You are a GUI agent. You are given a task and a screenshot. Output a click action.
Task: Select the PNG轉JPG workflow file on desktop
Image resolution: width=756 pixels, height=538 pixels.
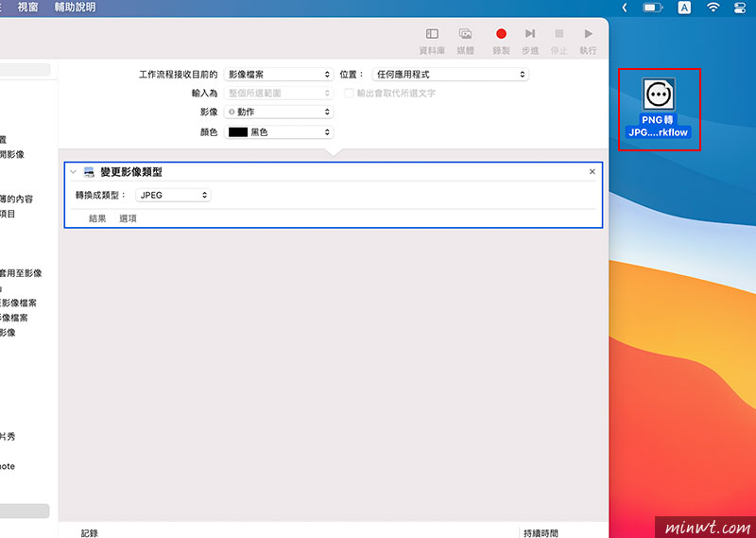coord(659,109)
